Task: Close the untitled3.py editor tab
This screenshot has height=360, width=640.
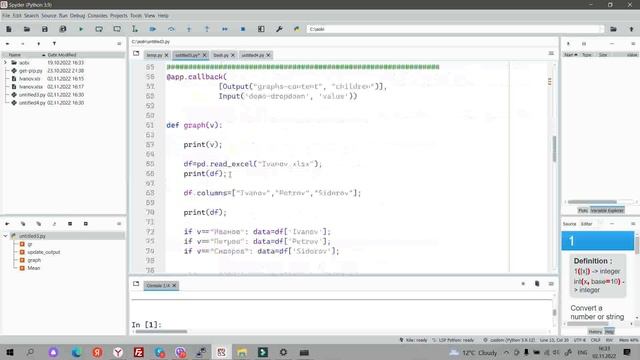Action: point(204,55)
